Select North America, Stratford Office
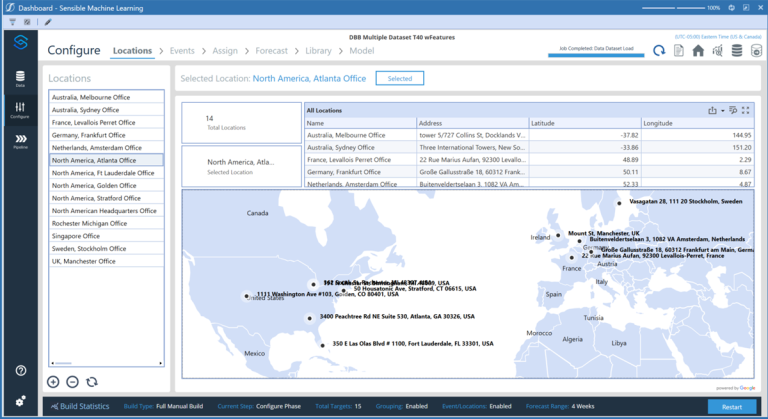 106,198
